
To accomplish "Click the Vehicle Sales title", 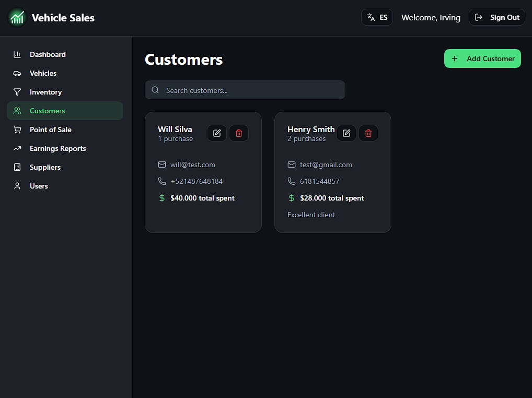I will (x=63, y=18).
